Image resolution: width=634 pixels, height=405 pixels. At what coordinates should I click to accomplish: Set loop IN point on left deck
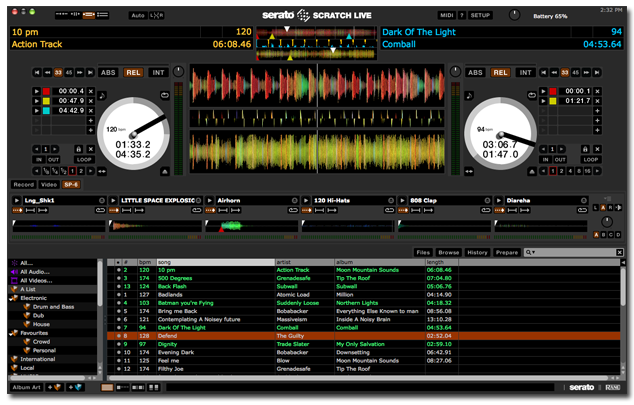39,160
